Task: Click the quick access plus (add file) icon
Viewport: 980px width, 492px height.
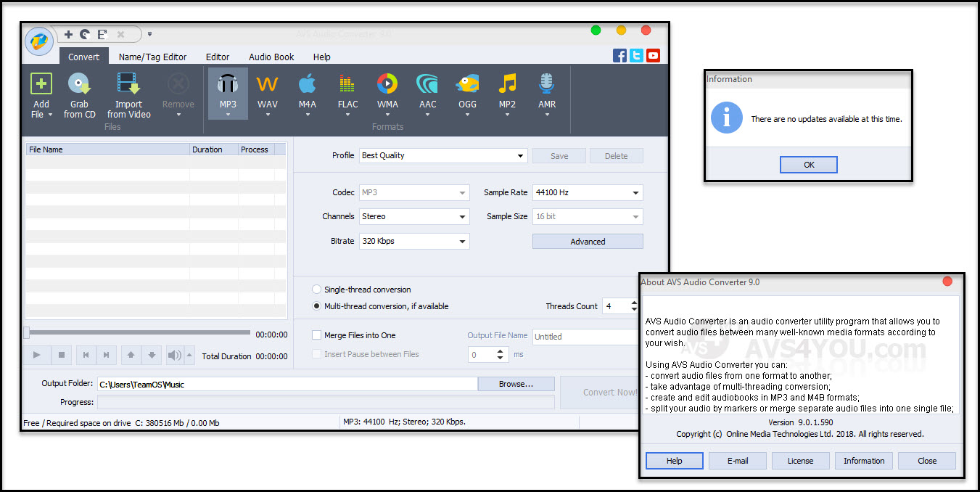Action: [68, 34]
